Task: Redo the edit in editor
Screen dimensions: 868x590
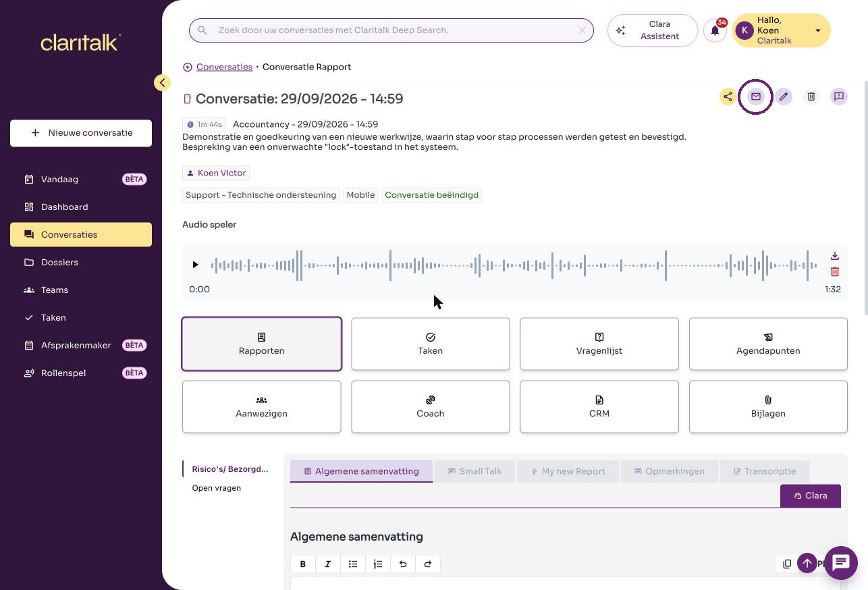Action: click(x=428, y=564)
